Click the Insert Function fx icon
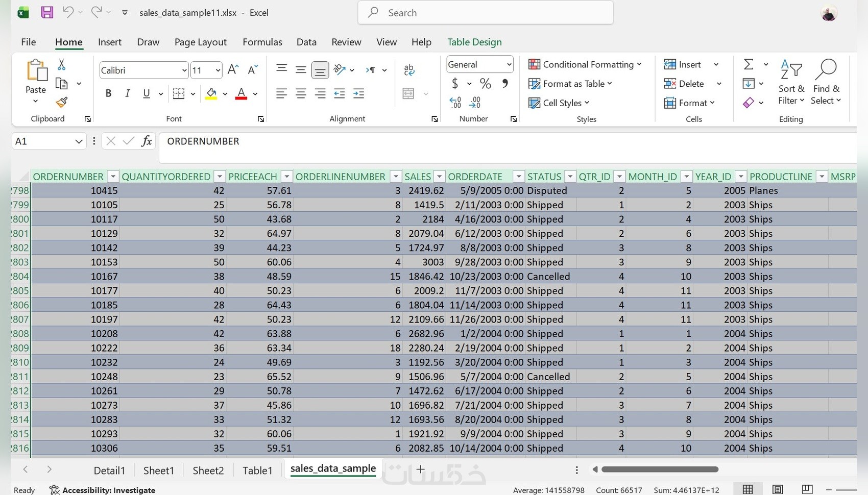Image resolution: width=868 pixels, height=495 pixels. [147, 141]
